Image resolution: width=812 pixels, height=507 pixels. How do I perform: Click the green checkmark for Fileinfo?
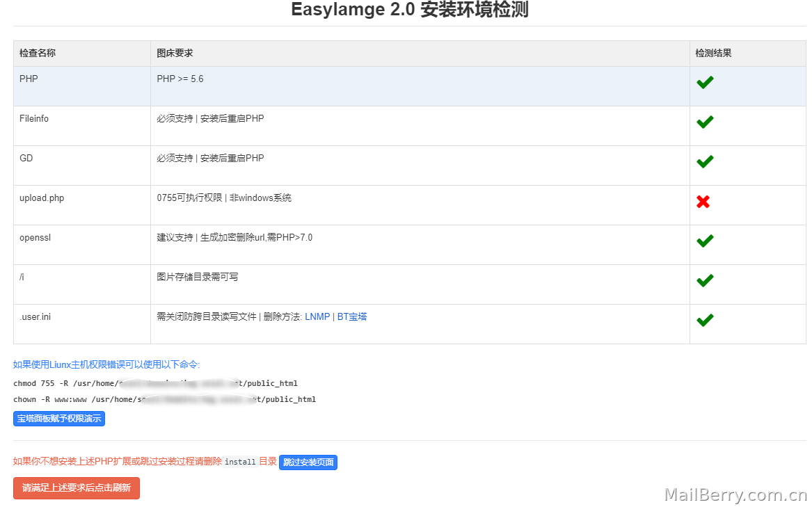[705, 122]
